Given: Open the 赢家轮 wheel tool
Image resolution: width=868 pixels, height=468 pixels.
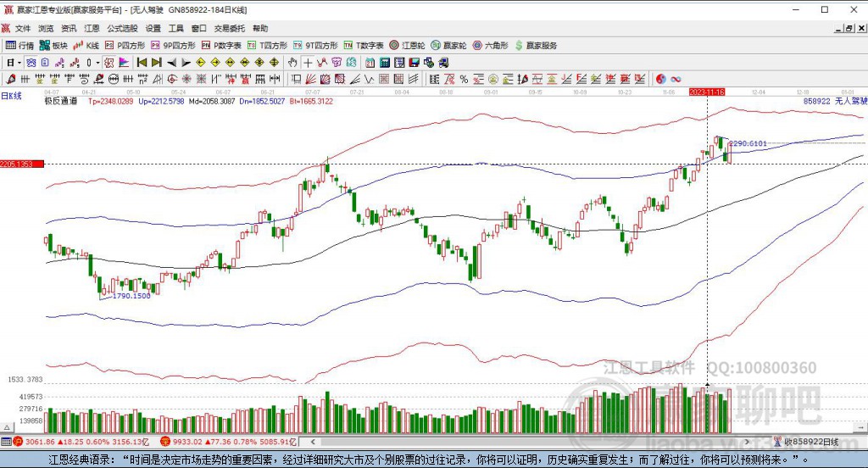Looking at the screenshot, I should coord(449,46).
